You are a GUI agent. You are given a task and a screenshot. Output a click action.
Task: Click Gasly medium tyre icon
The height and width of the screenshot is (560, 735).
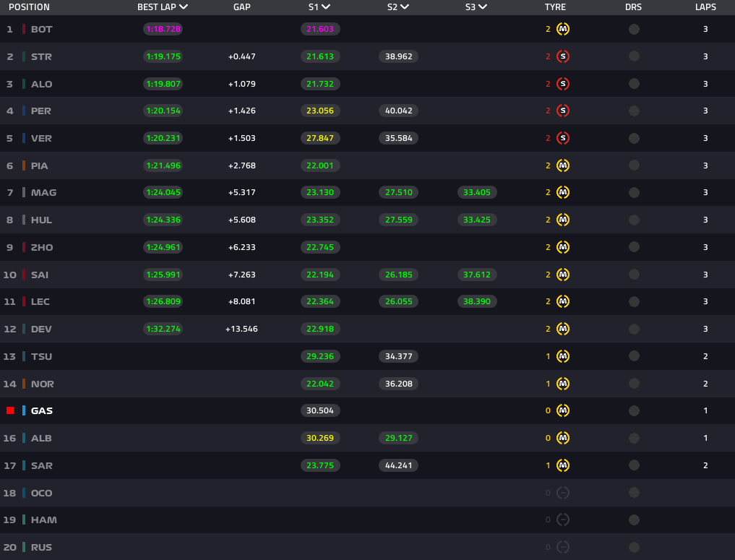click(x=563, y=410)
